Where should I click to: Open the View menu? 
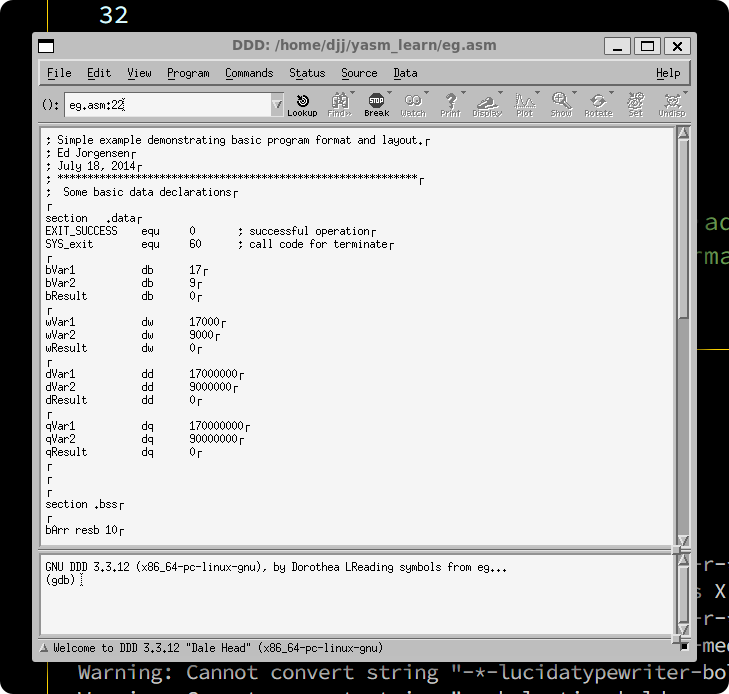tap(139, 73)
